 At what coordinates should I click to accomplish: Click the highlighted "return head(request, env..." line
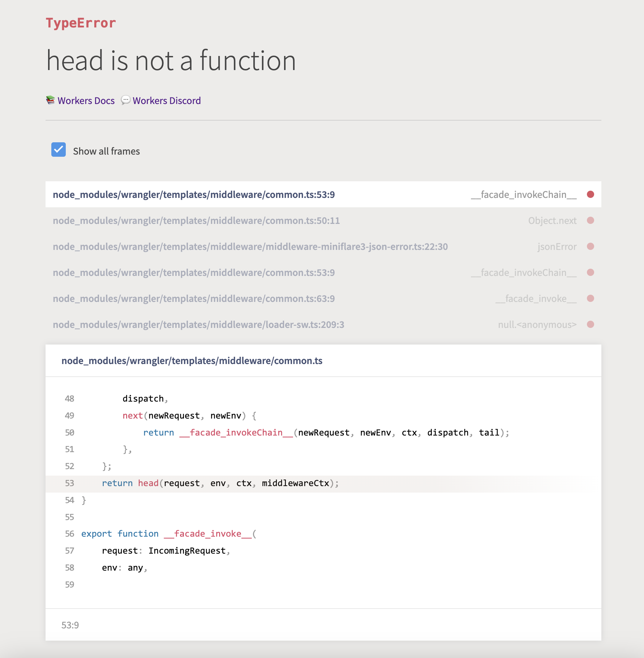[x=323, y=483]
